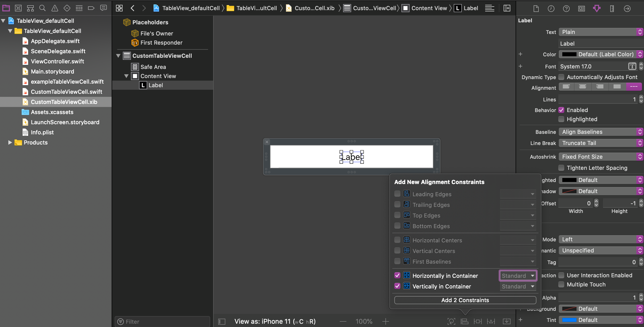This screenshot has height=327, width=644.
Task: Click the Filter field below the outline
Action: [162, 321]
